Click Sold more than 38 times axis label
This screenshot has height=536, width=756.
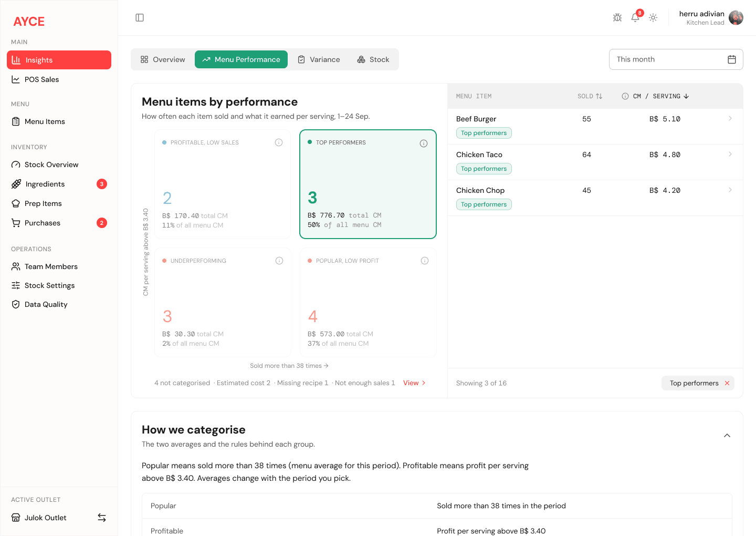pos(289,366)
